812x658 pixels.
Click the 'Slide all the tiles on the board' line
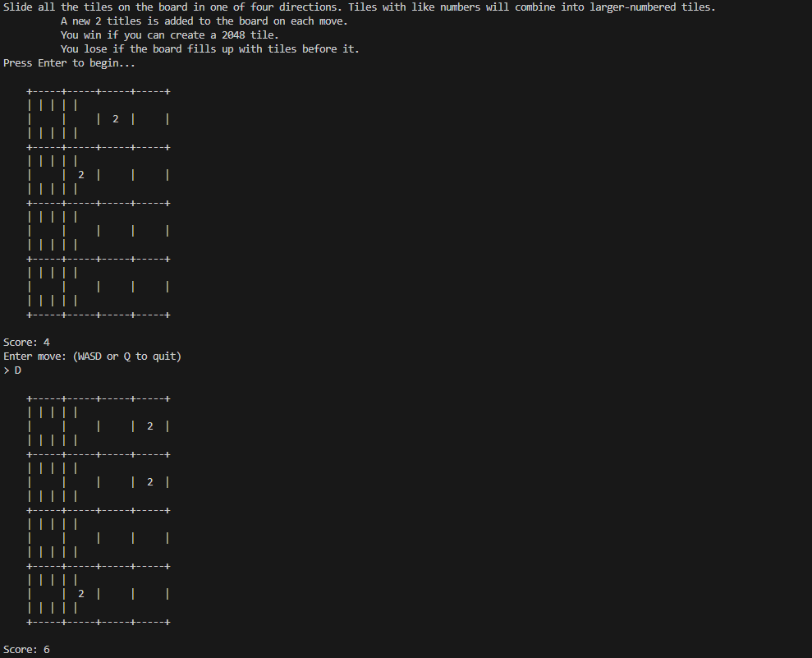point(360,7)
